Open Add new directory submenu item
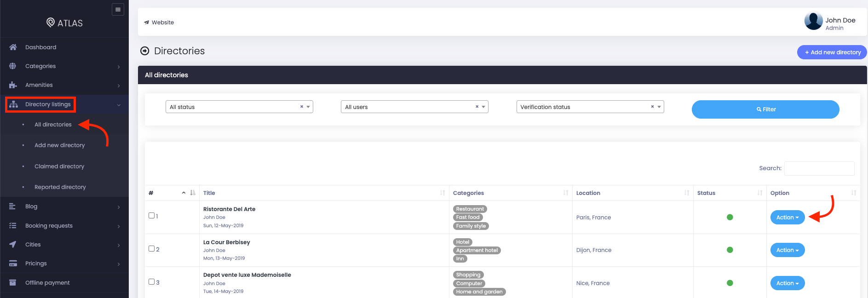 pos(60,145)
